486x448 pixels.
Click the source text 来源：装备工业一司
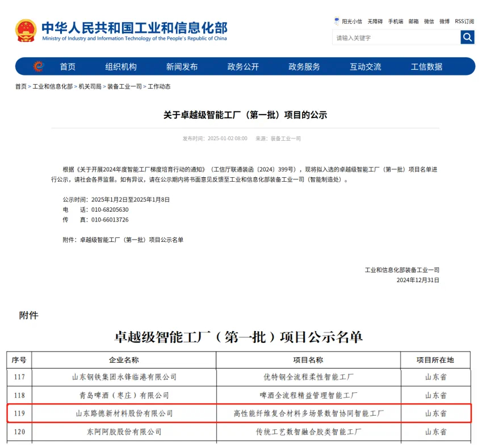click(x=278, y=139)
